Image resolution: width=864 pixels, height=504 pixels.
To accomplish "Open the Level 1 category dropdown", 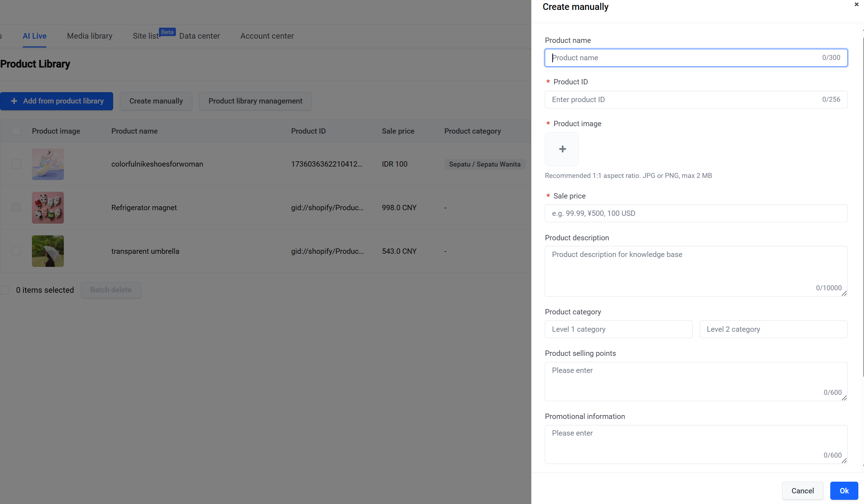I will tap(619, 329).
